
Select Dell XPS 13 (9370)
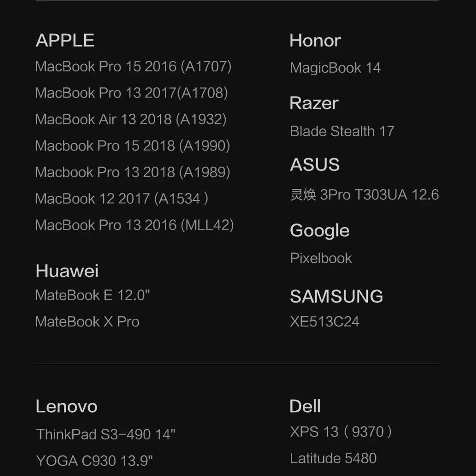pos(341,432)
